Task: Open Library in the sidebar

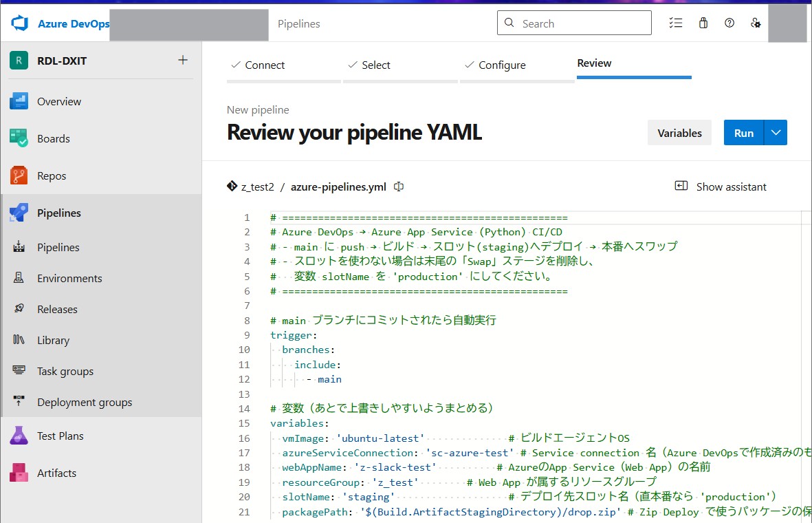Action: click(x=53, y=341)
